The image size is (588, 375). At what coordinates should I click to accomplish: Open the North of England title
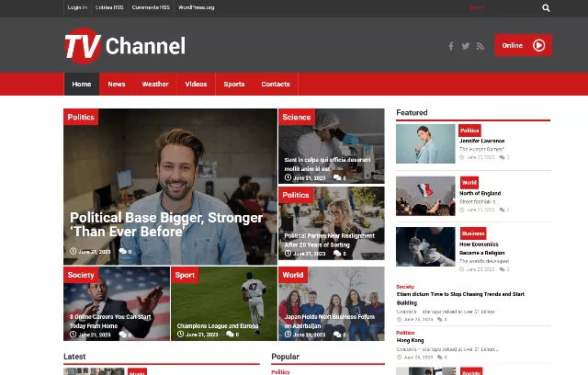tap(480, 193)
